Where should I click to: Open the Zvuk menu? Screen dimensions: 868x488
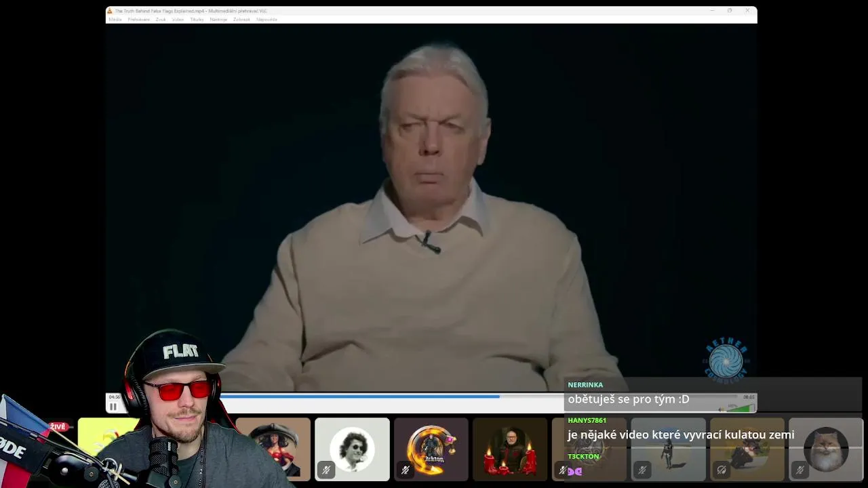pos(161,20)
